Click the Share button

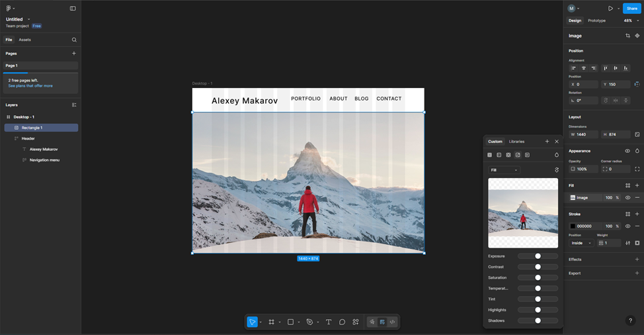[x=631, y=9]
